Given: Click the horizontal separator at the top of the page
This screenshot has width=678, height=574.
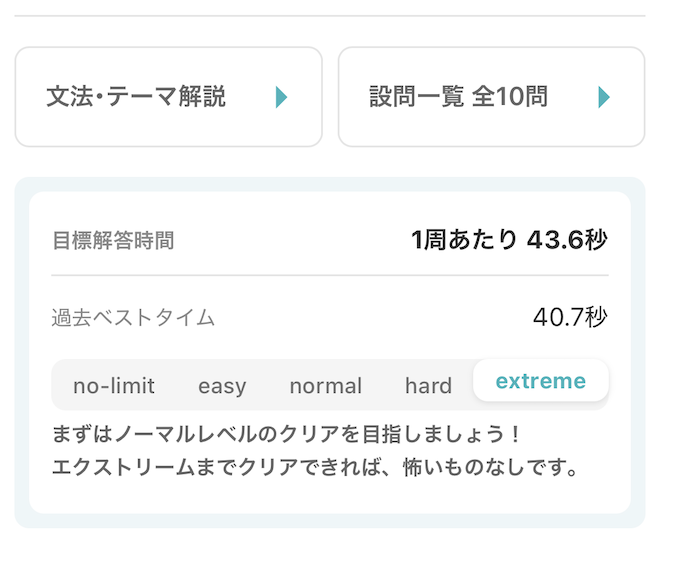Looking at the screenshot, I should (x=330, y=16).
